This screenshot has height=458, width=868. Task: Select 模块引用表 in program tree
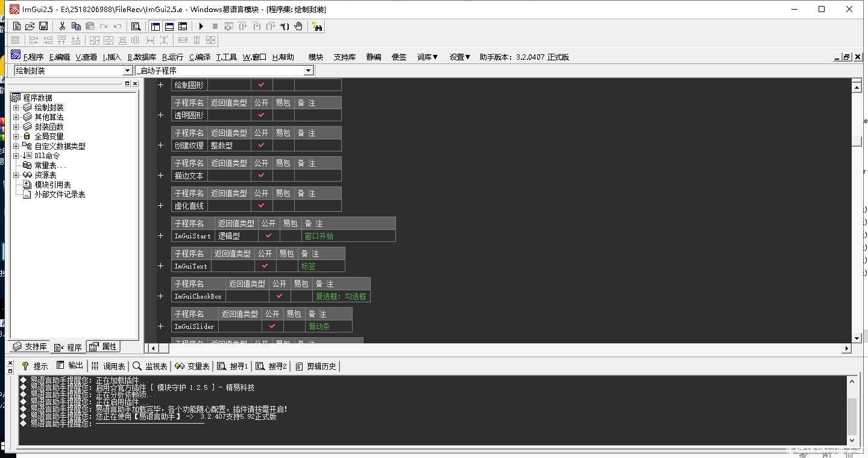[52, 185]
